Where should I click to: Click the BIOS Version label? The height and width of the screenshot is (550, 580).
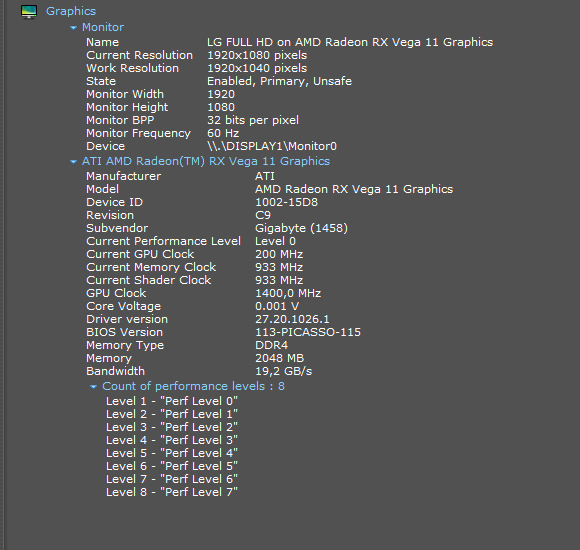(124, 332)
